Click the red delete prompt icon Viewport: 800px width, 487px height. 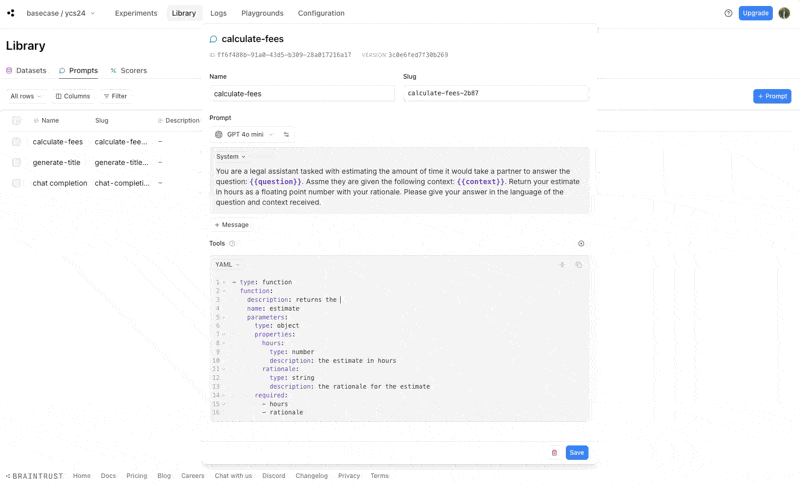555,453
